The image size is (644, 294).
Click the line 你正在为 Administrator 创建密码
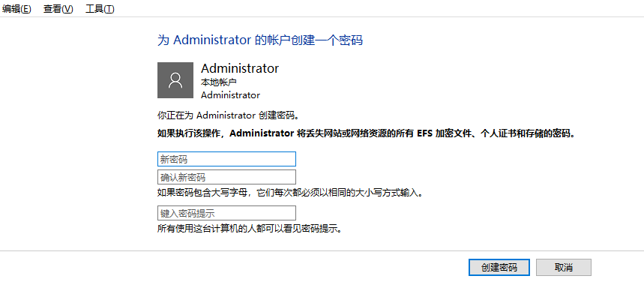[x=229, y=115]
